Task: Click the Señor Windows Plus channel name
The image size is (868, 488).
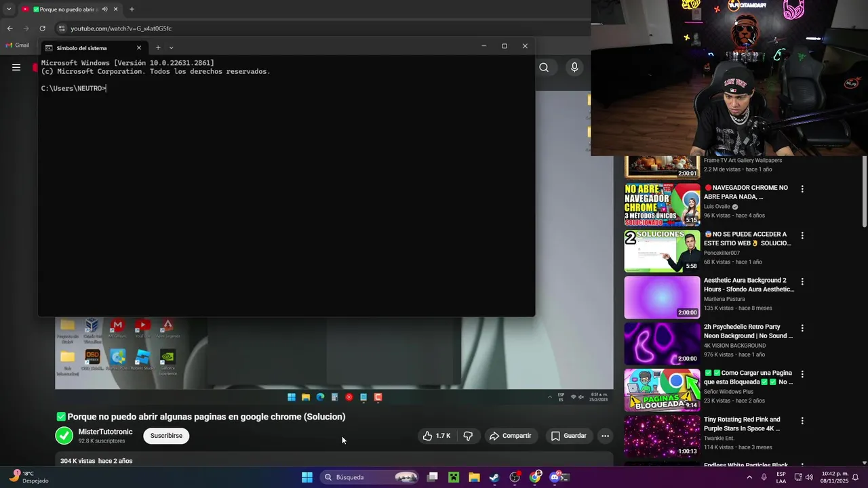Action: click(x=728, y=392)
